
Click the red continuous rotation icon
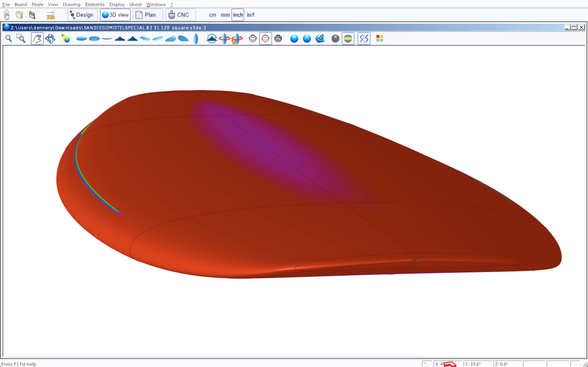(x=224, y=39)
